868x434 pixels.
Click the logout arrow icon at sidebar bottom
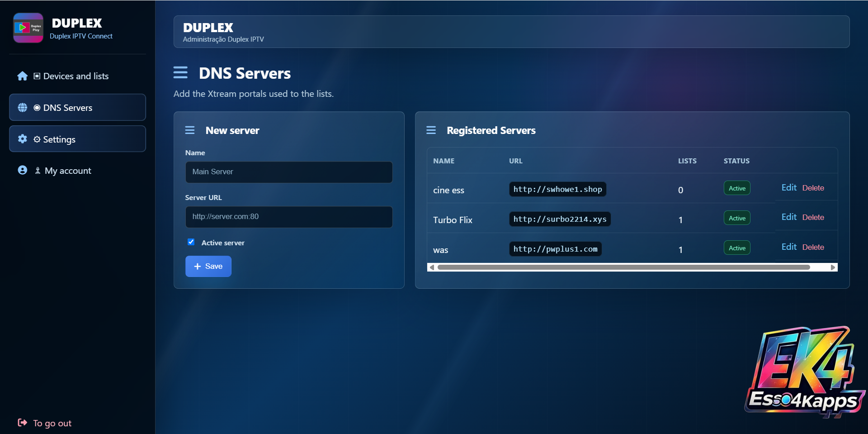[x=23, y=423]
